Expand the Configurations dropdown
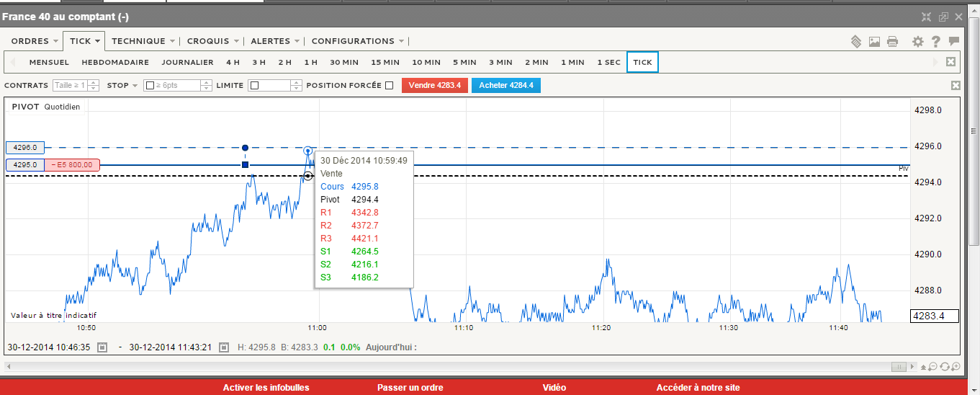The width and height of the screenshot is (980, 395). pos(357,41)
